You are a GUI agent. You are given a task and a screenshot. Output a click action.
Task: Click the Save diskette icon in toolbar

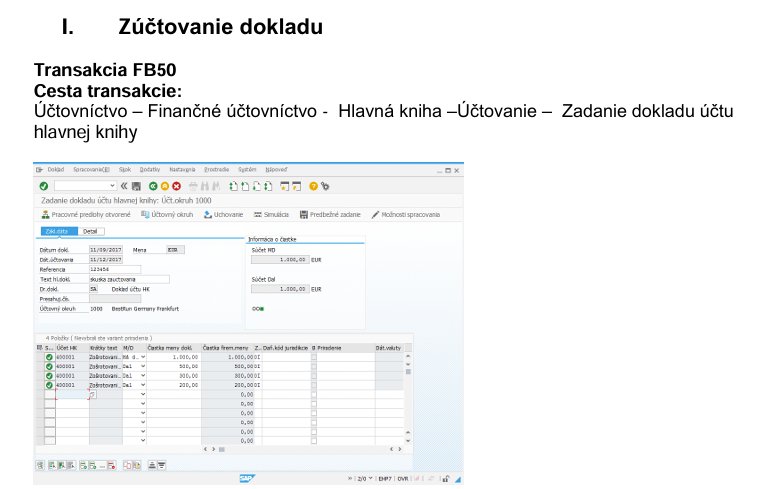point(137,186)
